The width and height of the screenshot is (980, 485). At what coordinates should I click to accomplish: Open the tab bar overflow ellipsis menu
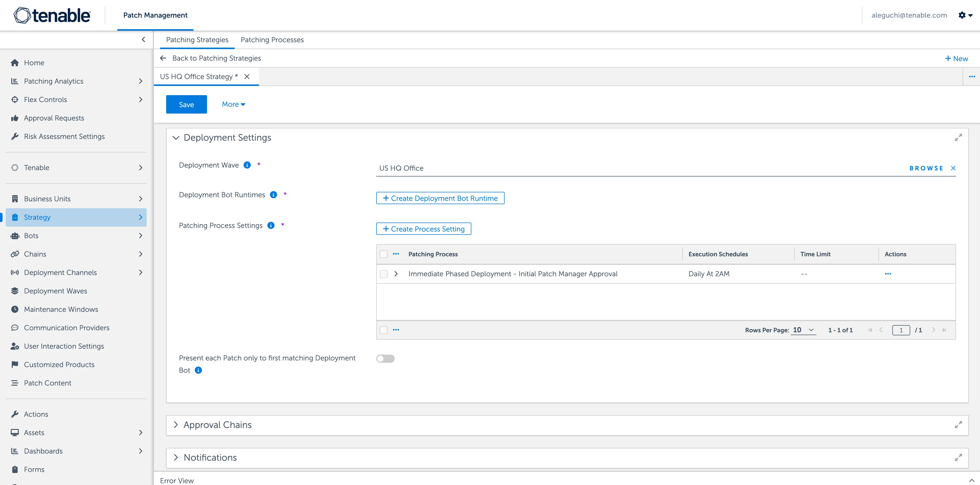click(x=972, y=76)
